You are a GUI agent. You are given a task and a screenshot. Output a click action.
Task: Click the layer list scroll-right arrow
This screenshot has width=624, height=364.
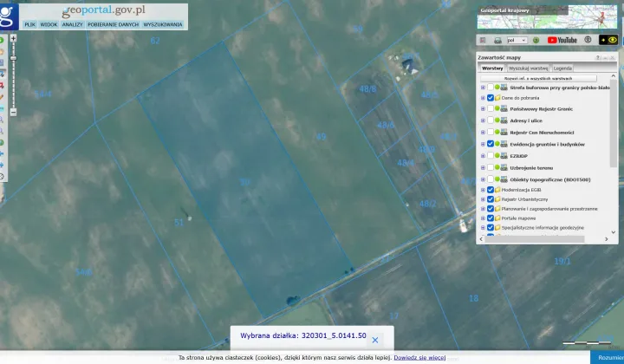tap(607, 239)
